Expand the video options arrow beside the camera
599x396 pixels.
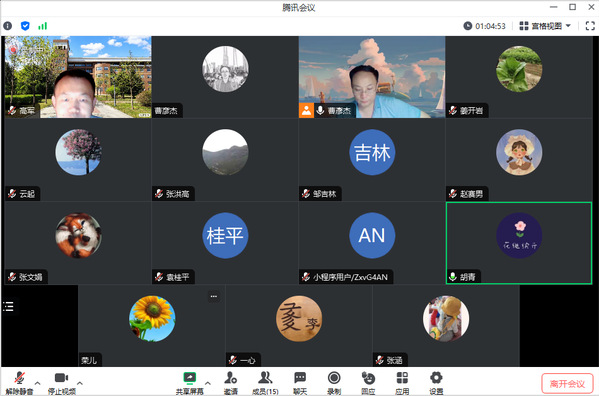[80, 383]
